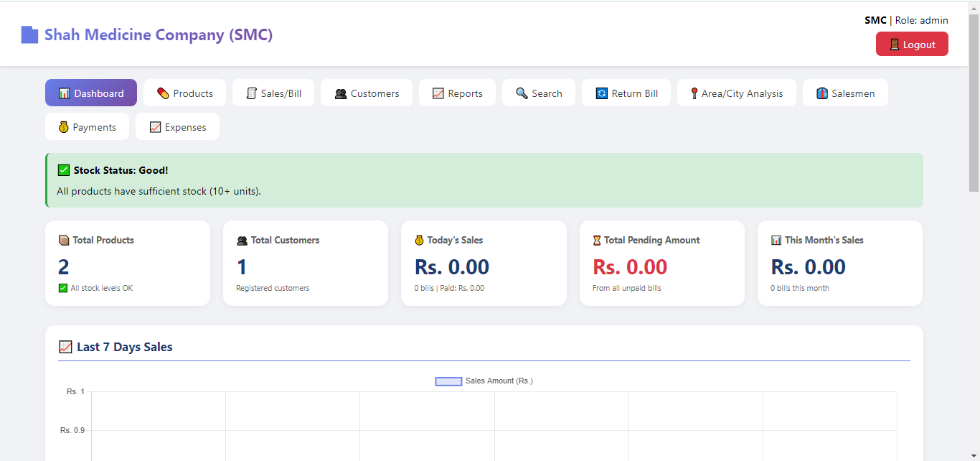980x461 pixels.
Task: Toggle Sales Amount (Rs.) chart legend
Action: (x=484, y=381)
